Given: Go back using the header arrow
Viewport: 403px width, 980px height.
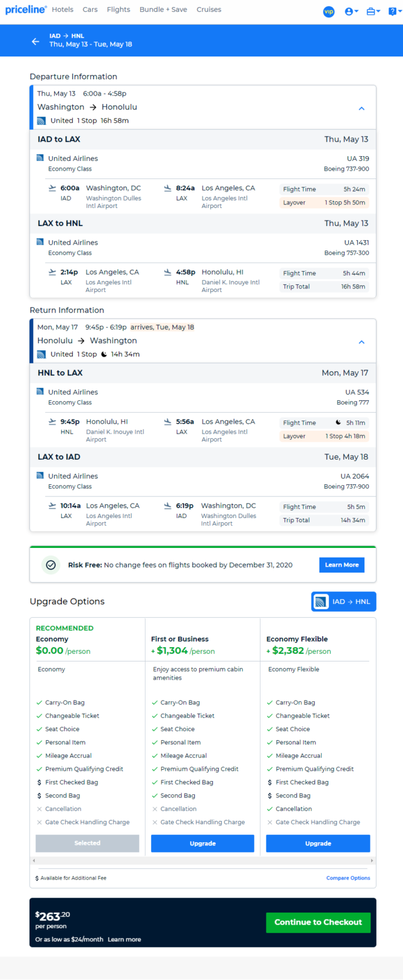Looking at the screenshot, I should 35,41.
